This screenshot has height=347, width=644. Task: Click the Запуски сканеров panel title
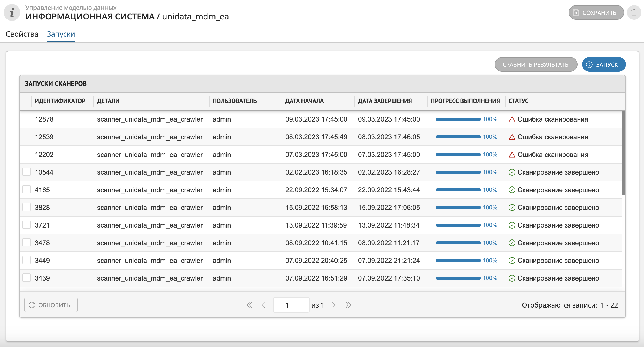pyautogui.click(x=56, y=84)
